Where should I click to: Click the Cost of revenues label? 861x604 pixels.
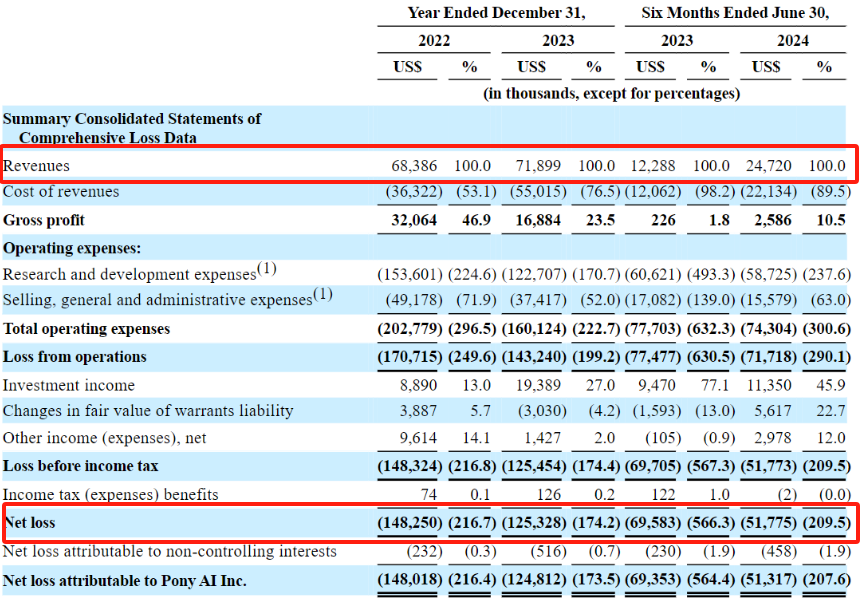coord(61,192)
